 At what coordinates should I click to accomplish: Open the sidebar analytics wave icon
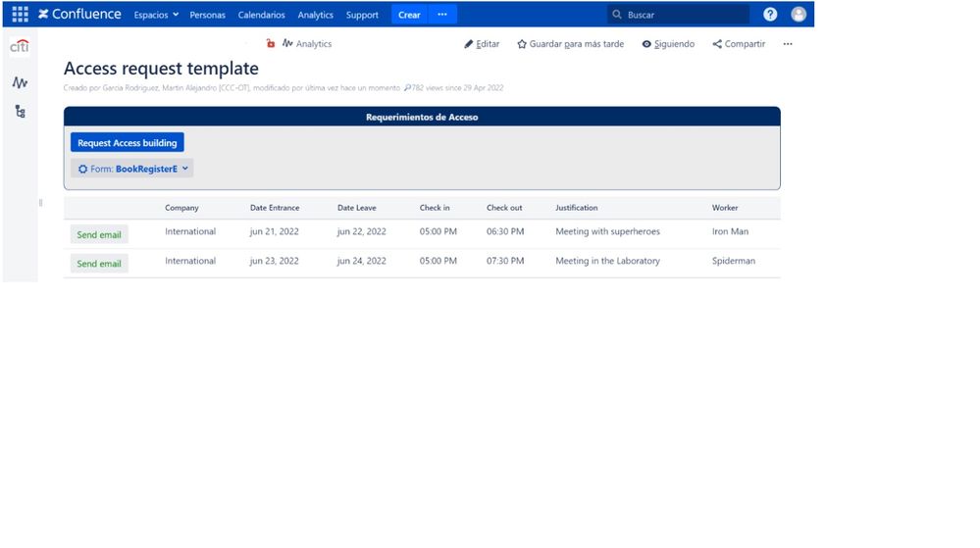[x=20, y=82]
